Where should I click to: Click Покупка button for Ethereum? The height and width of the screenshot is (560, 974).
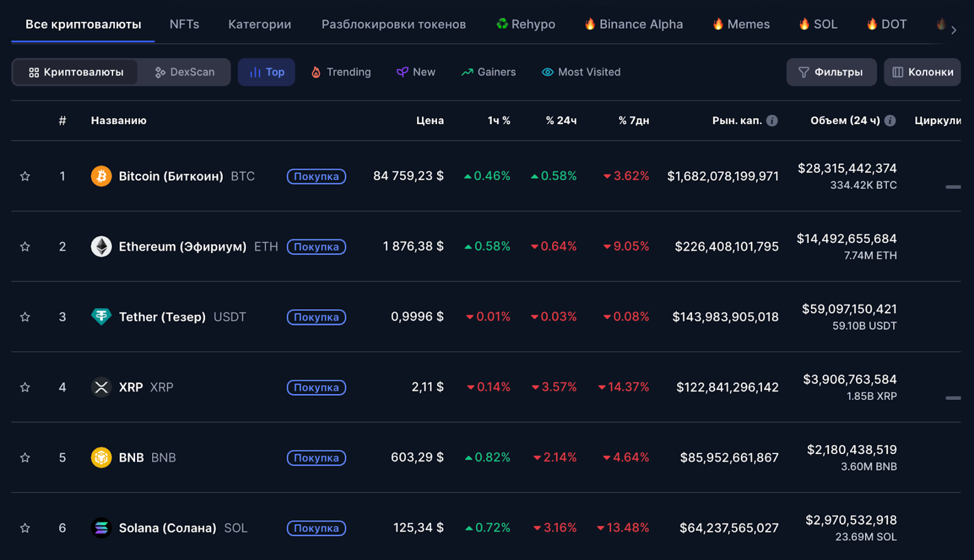[317, 247]
